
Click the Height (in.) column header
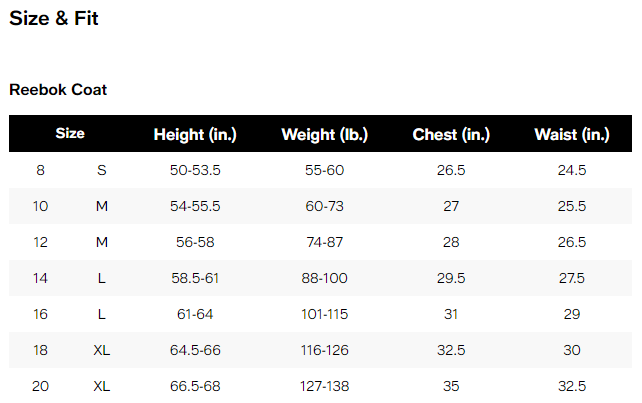(195, 134)
